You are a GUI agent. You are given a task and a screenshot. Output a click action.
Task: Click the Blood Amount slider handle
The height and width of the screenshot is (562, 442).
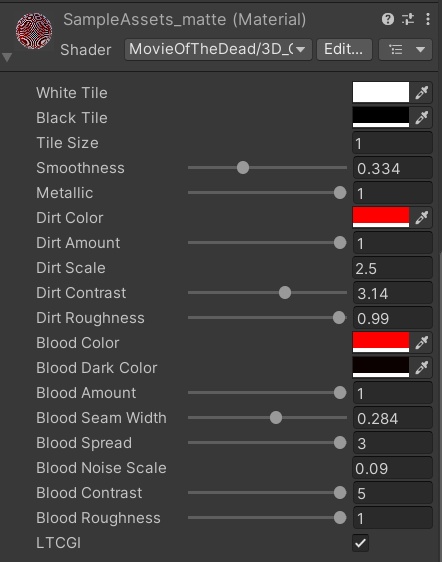point(340,393)
